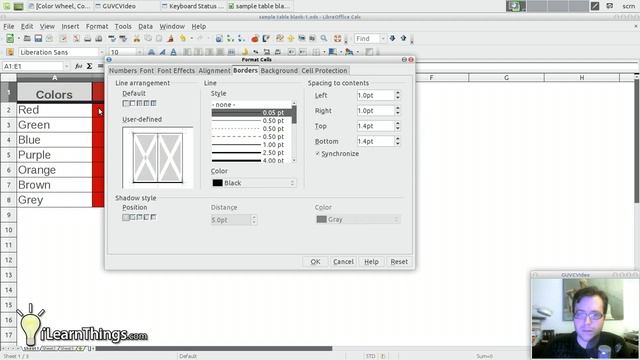Screen dimensions: 640x360
Task: Click the Open file toolbar icon
Action: coord(27,38)
